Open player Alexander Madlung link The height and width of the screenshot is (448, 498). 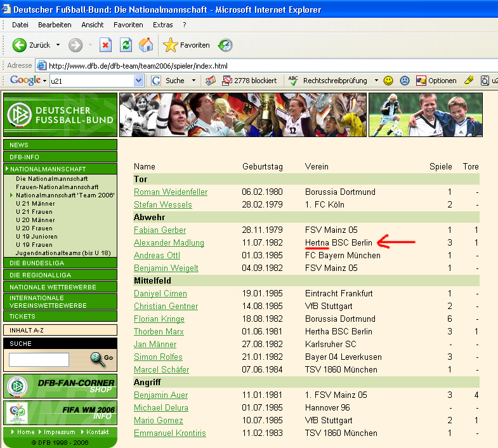(x=169, y=243)
